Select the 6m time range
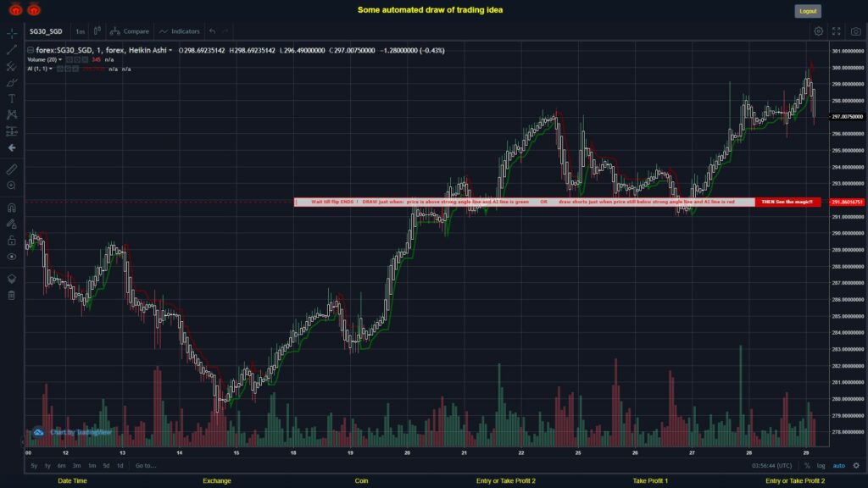Viewport: 868px width, 488px height. click(61, 466)
